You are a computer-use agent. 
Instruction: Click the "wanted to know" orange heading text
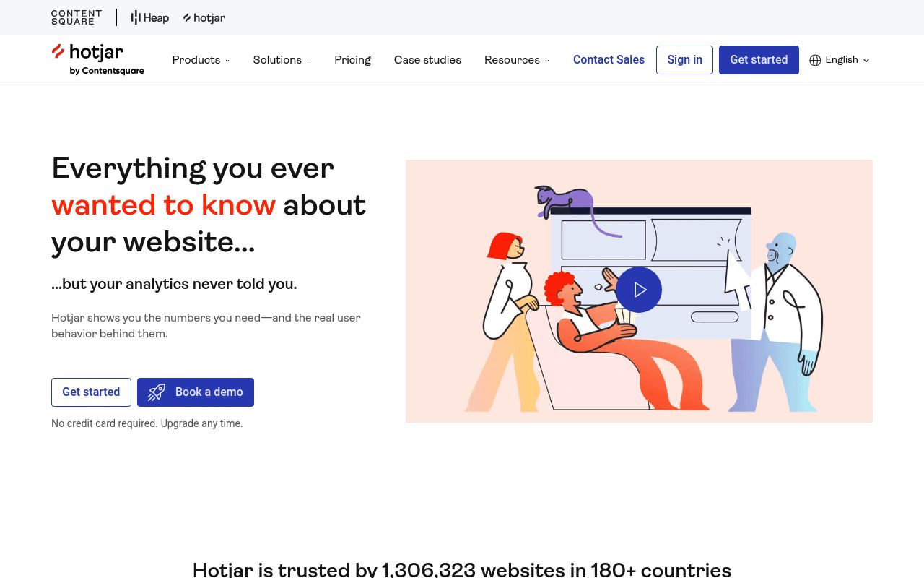[163, 205]
